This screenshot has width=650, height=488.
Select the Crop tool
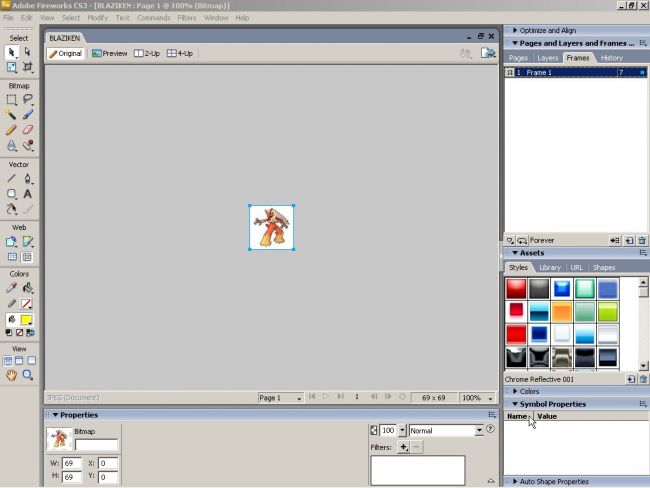coord(27,67)
